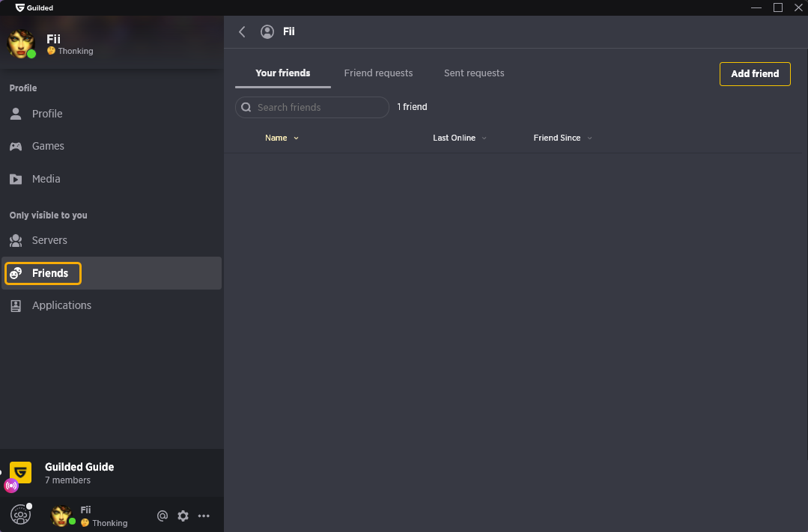The width and height of the screenshot is (808, 532).
Task: Click the Games controller icon in sidebar
Action: click(16, 146)
